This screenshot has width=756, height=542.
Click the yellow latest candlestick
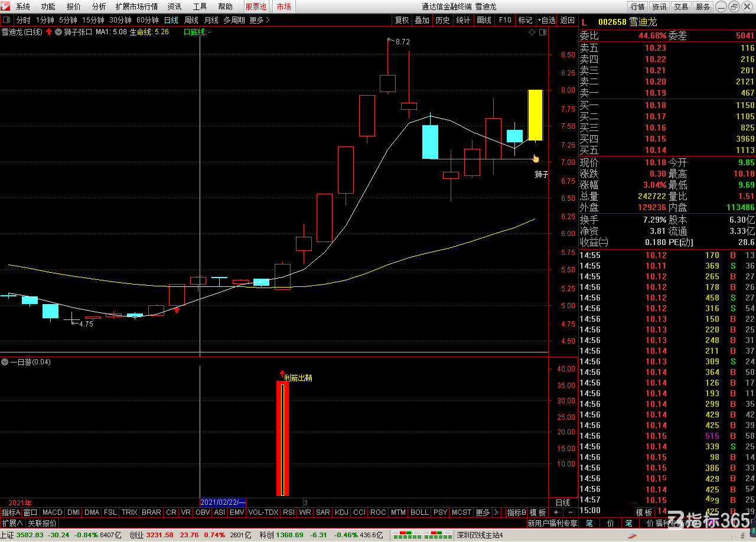coord(536,115)
